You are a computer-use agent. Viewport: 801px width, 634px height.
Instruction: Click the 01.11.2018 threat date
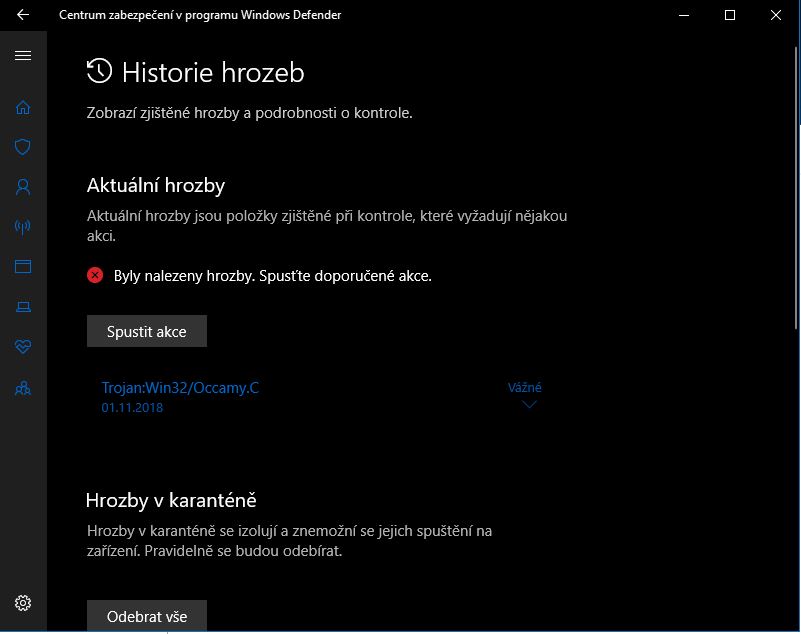[132, 408]
